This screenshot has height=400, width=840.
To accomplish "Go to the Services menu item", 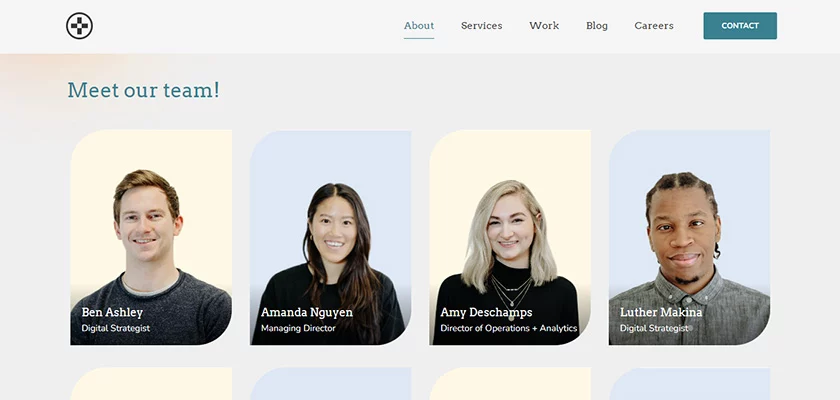I will 481,26.
